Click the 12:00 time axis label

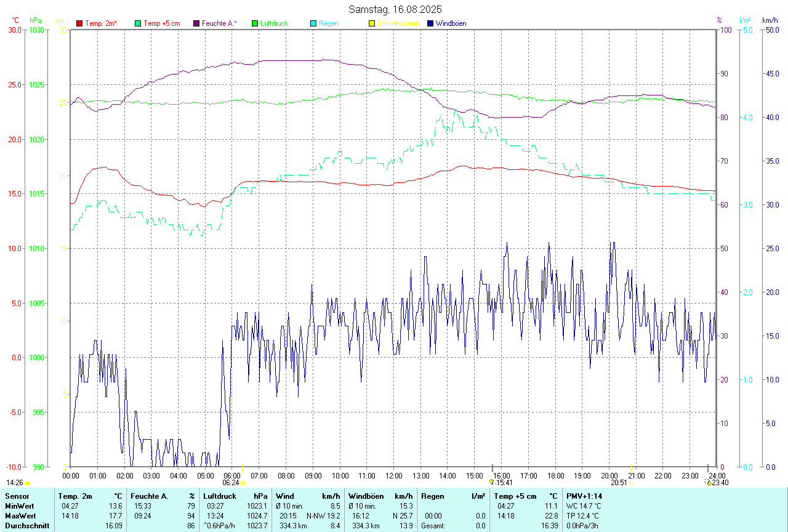(x=394, y=475)
